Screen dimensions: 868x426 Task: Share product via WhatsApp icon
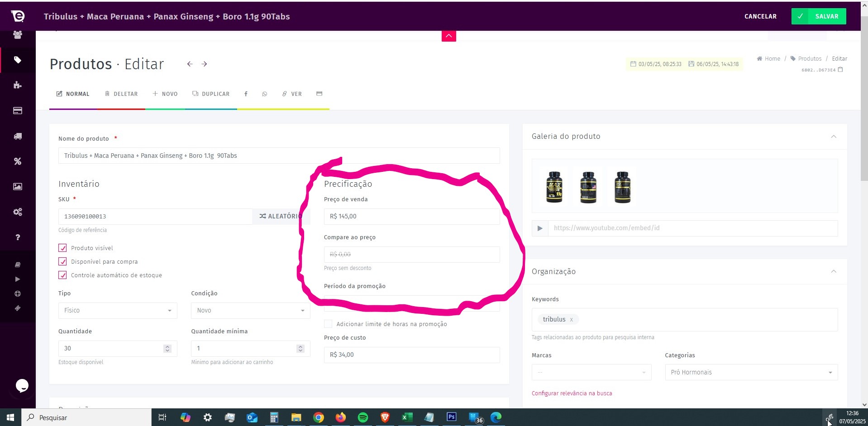(265, 94)
